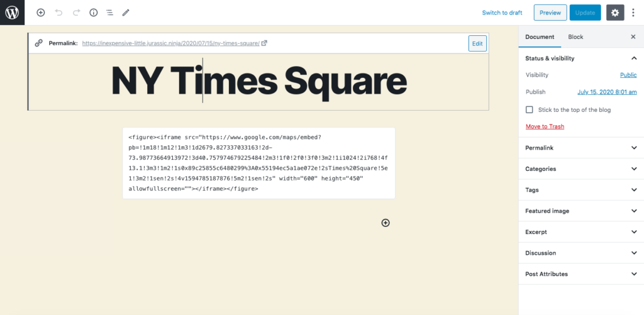This screenshot has width=644, height=315.
Task: Click the permalink chain icon
Action: coord(38,43)
